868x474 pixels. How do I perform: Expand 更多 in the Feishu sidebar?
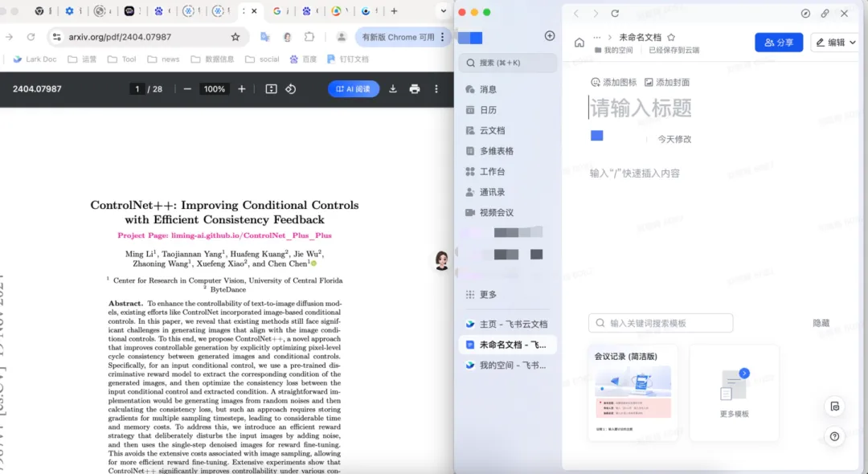tap(488, 295)
